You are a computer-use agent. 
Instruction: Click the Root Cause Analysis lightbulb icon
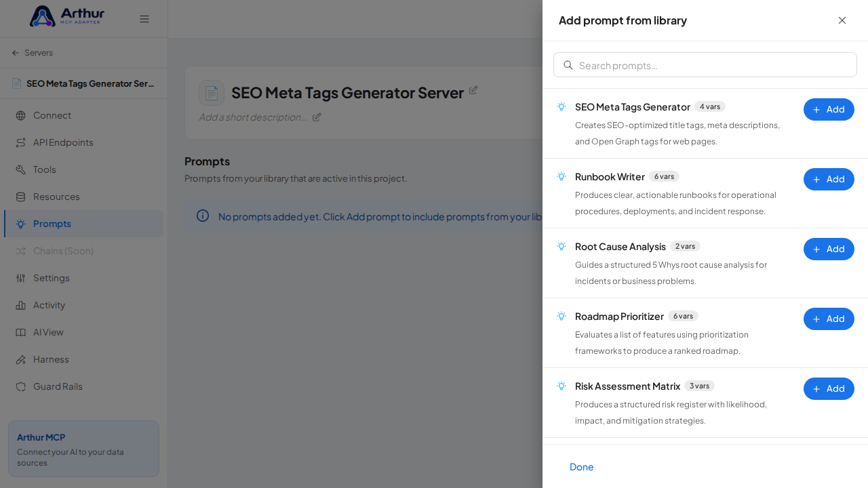click(x=561, y=246)
